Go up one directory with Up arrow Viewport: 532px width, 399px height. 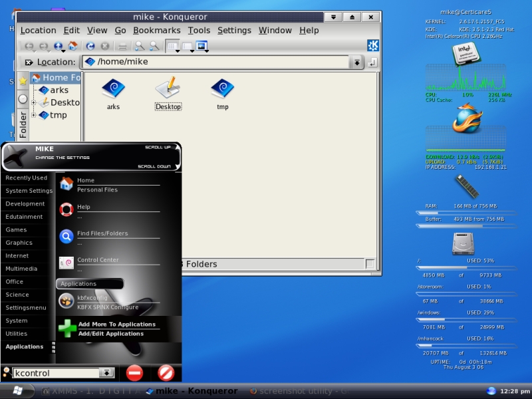pos(59,46)
